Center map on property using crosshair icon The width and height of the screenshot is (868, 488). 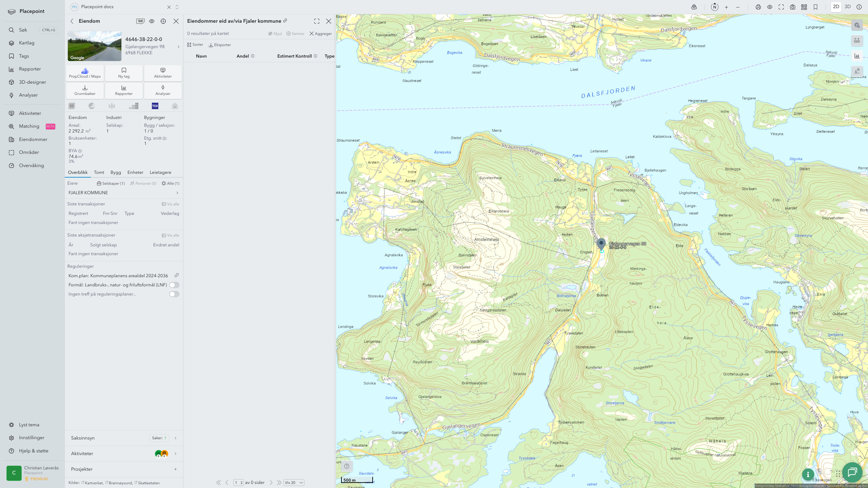click(x=163, y=21)
